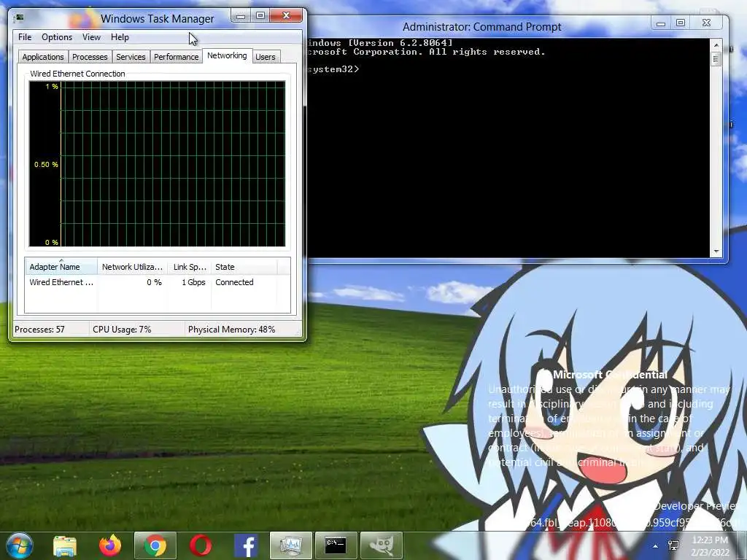
Task: Open the GIMP taskbar icon
Action: (382, 545)
